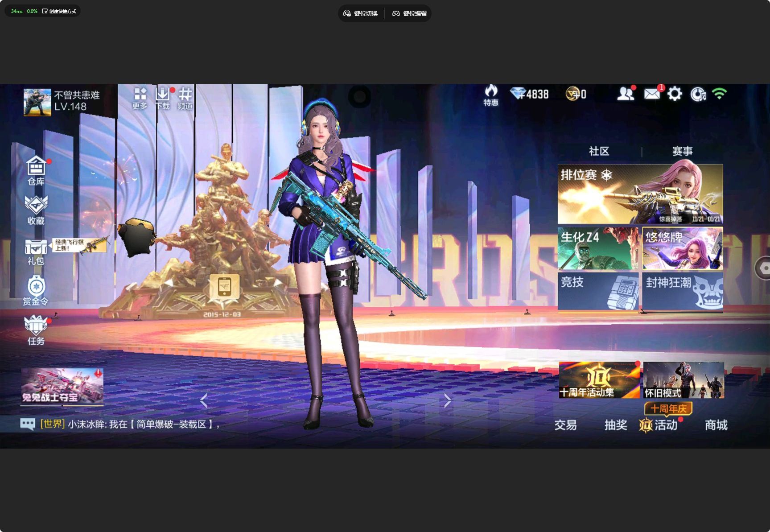Open the 下载 download icon
This screenshot has width=770, height=532.
tap(162, 98)
